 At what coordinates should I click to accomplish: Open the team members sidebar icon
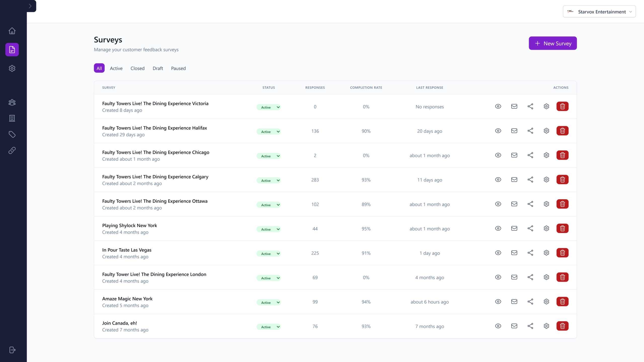[12, 102]
